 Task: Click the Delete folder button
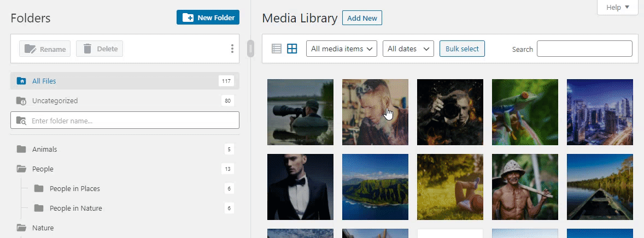point(99,49)
